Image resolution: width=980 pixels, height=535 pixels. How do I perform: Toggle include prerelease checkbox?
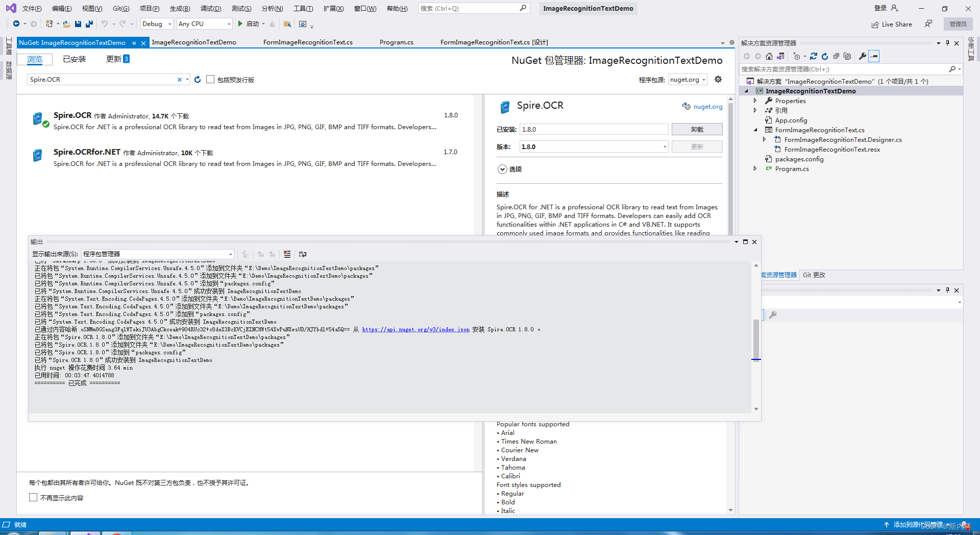pyautogui.click(x=210, y=79)
